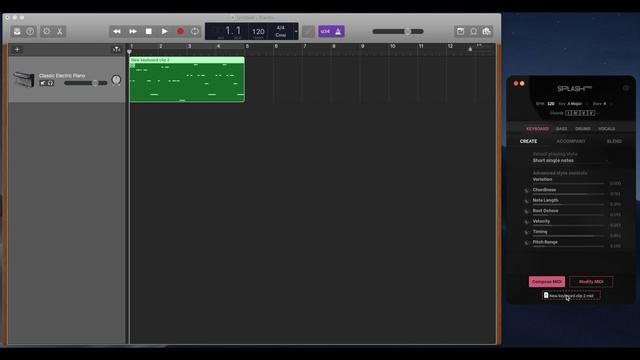Click the 4/4 time signature in LCD

coord(280,28)
